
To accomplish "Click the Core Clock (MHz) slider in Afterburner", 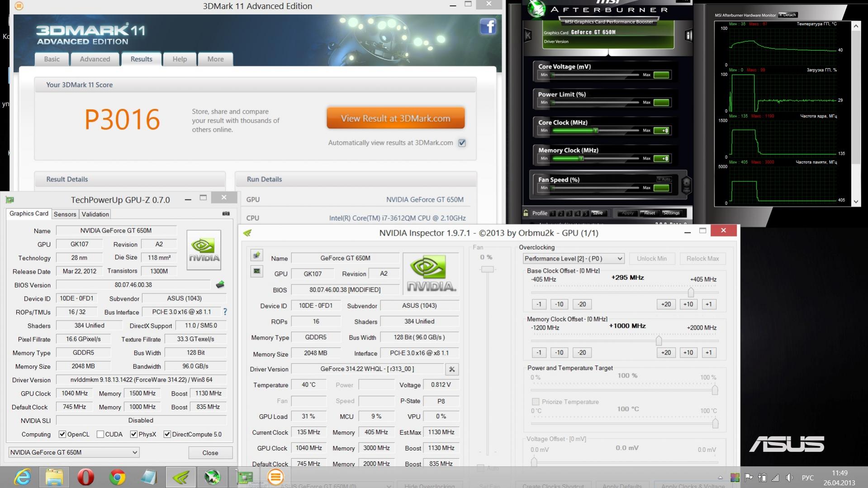I will 595,131.
